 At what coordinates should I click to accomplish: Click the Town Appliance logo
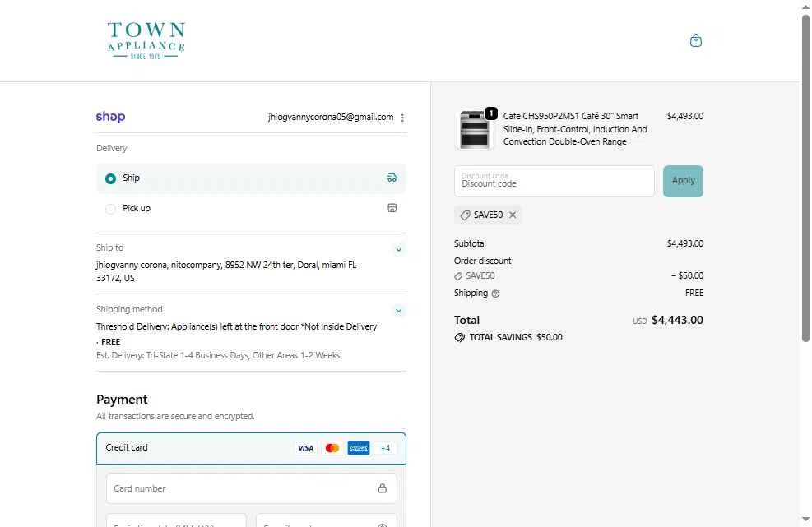click(146, 40)
